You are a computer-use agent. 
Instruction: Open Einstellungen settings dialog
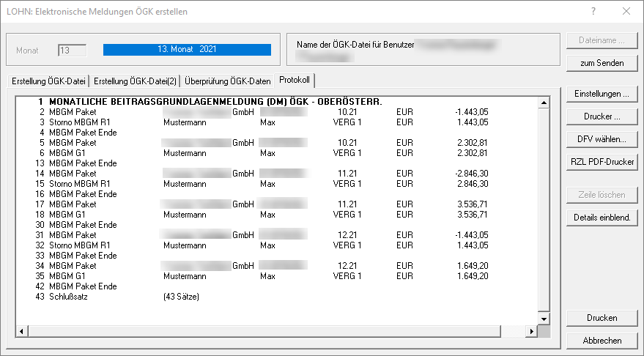coord(602,94)
